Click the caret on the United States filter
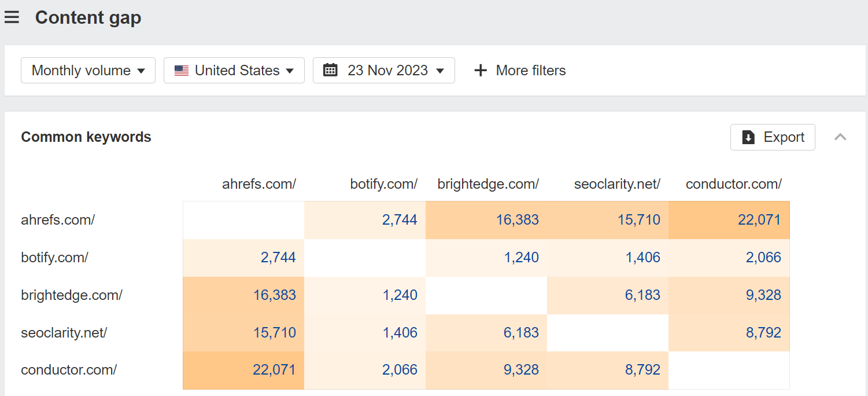This screenshot has width=868, height=396. (x=289, y=70)
